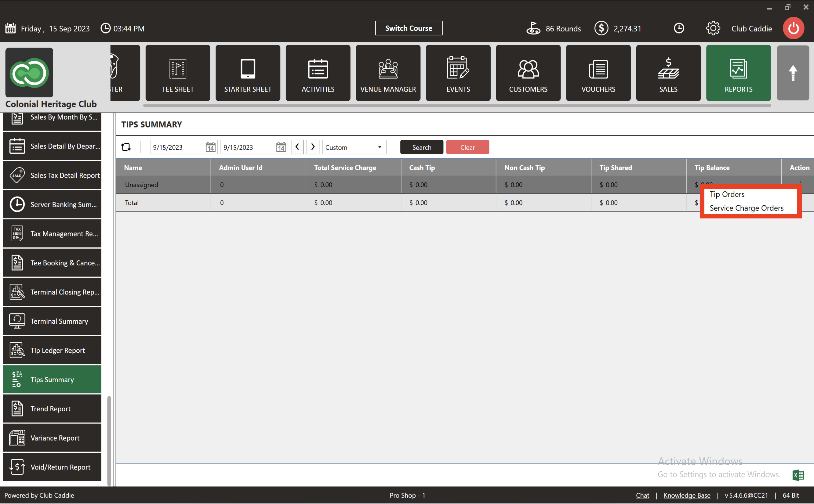
Task: Open the end date calendar picker
Action: [x=281, y=147]
